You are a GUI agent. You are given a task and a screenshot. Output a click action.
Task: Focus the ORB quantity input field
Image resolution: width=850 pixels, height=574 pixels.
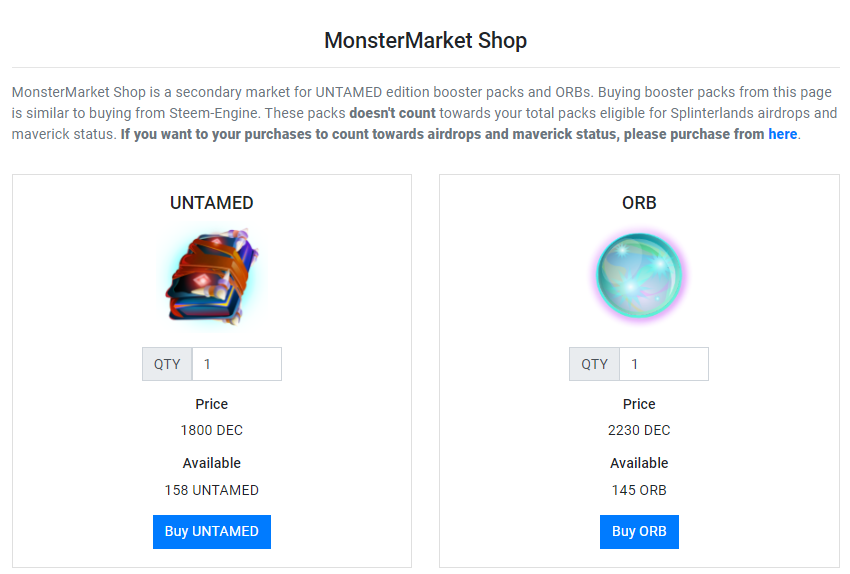tap(663, 364)
